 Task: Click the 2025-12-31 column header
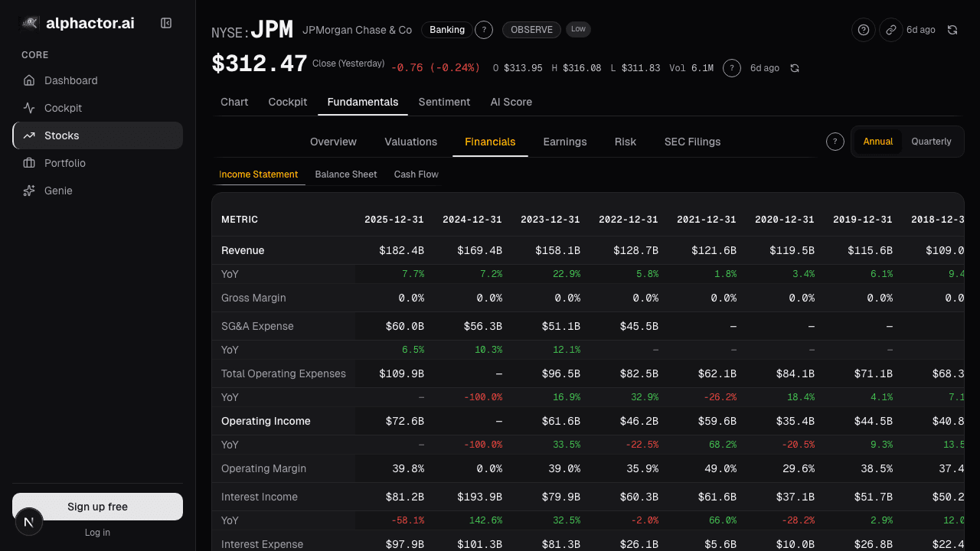pyautogui.click(x=394, y=220)
